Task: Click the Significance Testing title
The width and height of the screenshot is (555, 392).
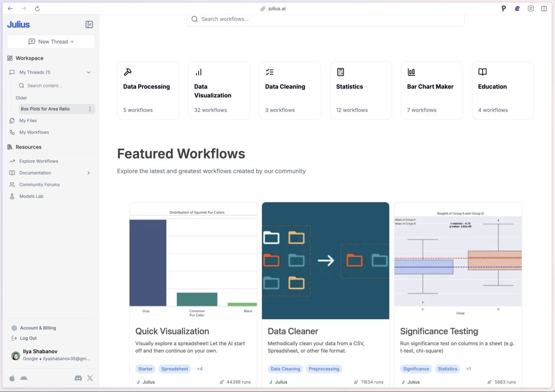Action: click(x=439, y=331)
